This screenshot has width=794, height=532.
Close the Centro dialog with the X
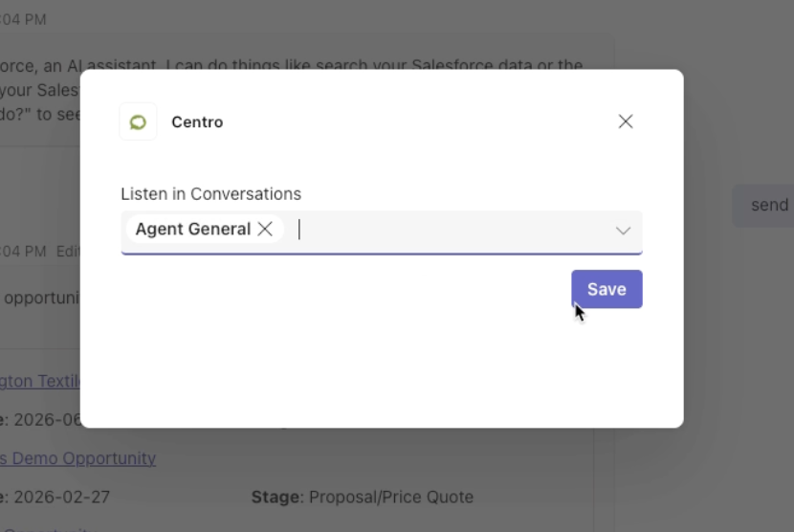(626, 122)
